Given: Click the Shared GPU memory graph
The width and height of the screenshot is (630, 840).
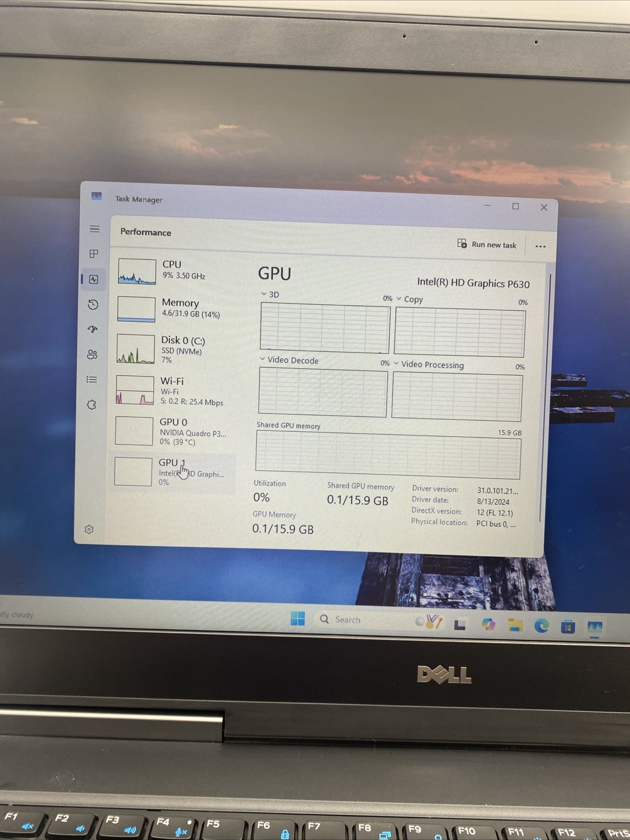Looking at the screenshot, I should click(x=388, y=455).
